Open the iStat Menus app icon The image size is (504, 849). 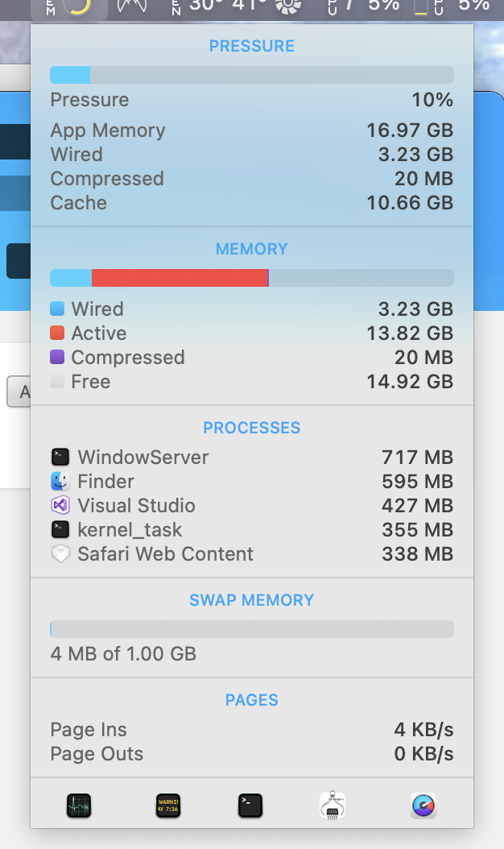(423, 806)
